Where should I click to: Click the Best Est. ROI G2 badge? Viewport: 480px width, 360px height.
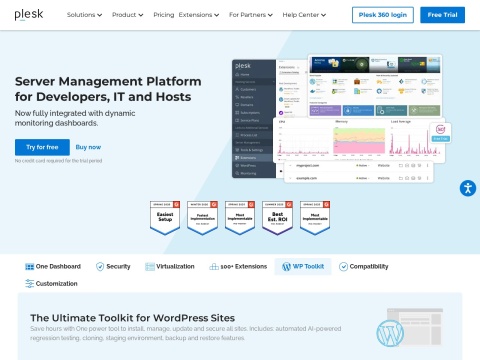277,218
